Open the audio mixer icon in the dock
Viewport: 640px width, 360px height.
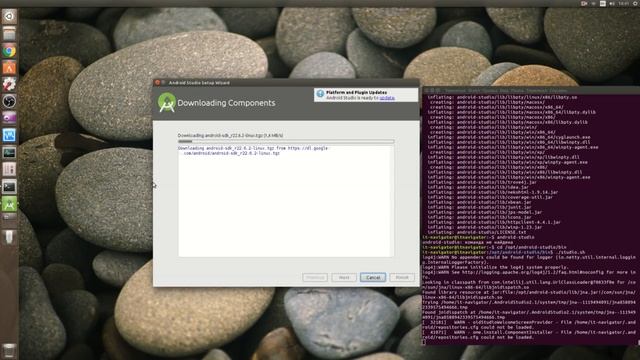9,169
